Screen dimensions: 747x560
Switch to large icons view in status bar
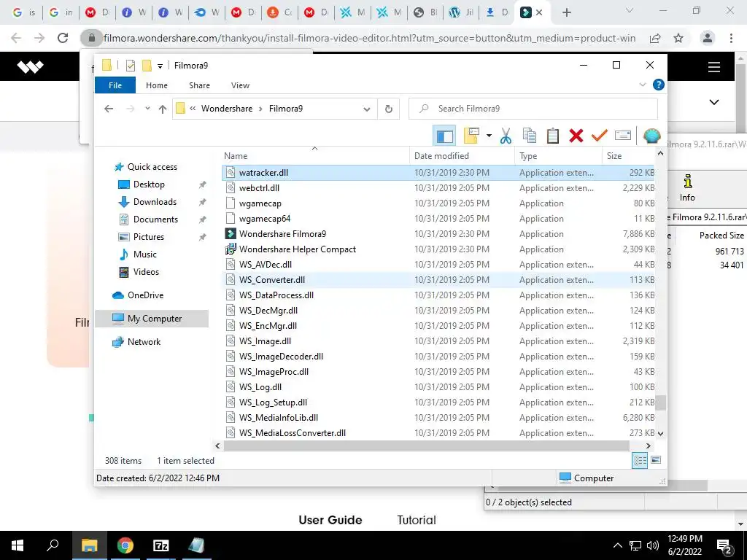click(x=656, y=460)
